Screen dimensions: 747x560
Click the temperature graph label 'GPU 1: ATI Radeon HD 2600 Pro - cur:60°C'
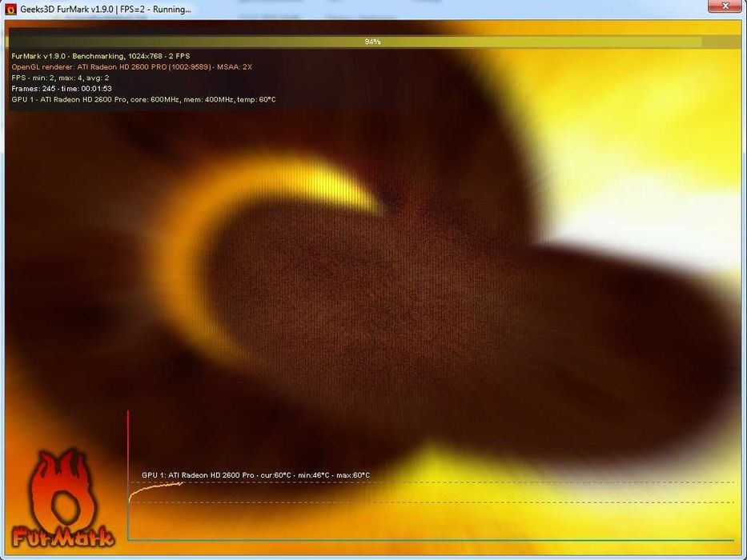pos(256,475)
